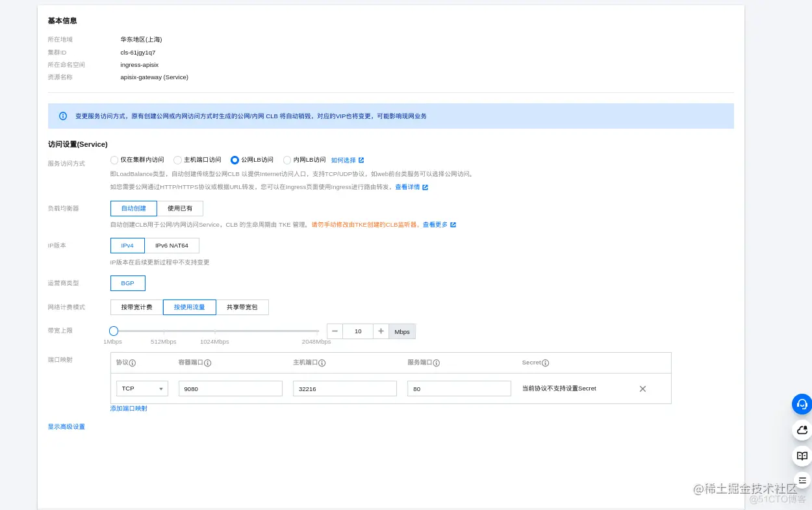Click the help icon next to 协议 header

[x=133, y=363]
